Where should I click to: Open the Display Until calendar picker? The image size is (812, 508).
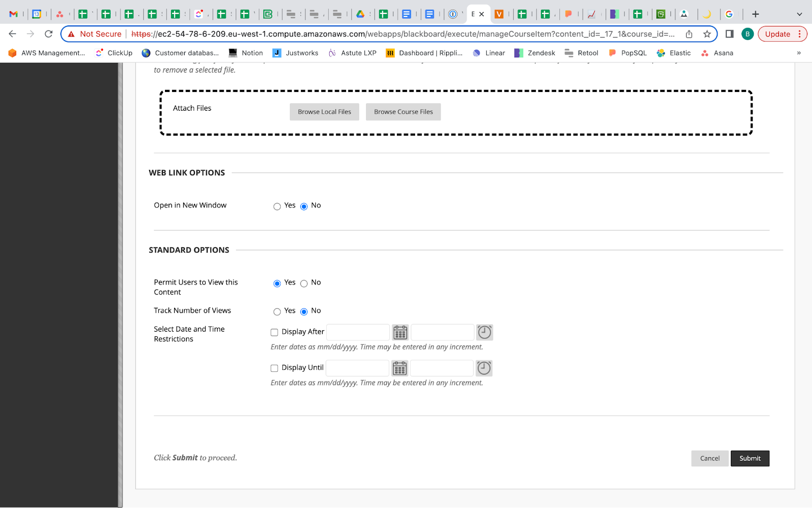[x=399, y=368]
